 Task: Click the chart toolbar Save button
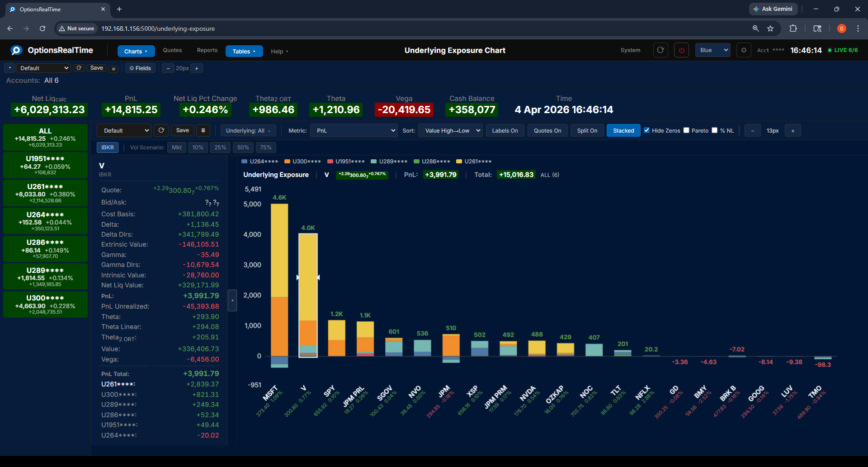(183, 130)
